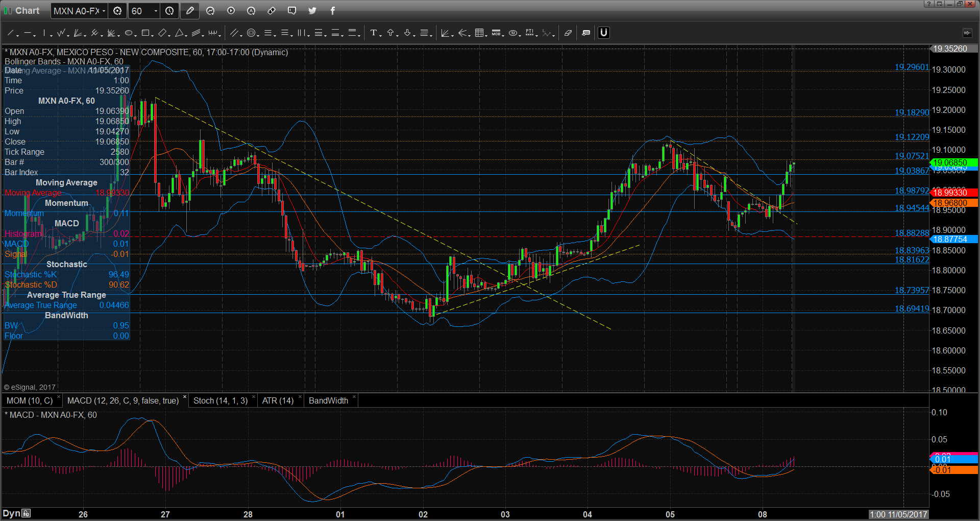Toggle the pencil drawing toolbar button
The height and width of the screenshot is (521, 980).
point(190,11)
